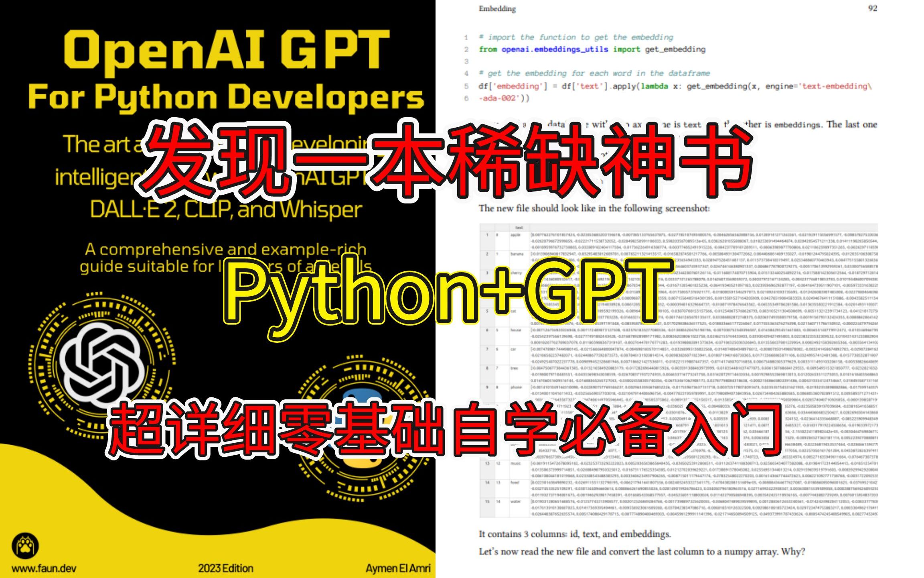924x578 pixels.
Task: Click the FAUN paw logo badge
Action: point(25,546)
